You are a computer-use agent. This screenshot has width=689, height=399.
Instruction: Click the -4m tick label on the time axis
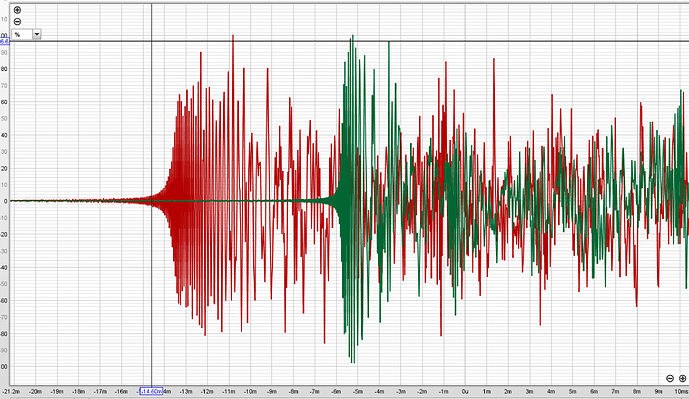pyautogui.click(x=380, y=392)
